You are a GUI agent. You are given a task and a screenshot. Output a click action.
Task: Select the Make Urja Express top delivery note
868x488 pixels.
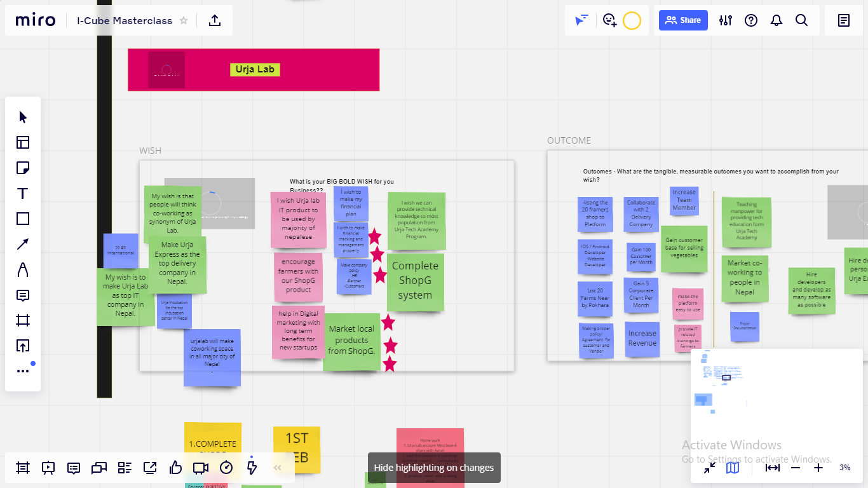pyautogui.click(x=177, y=264)
